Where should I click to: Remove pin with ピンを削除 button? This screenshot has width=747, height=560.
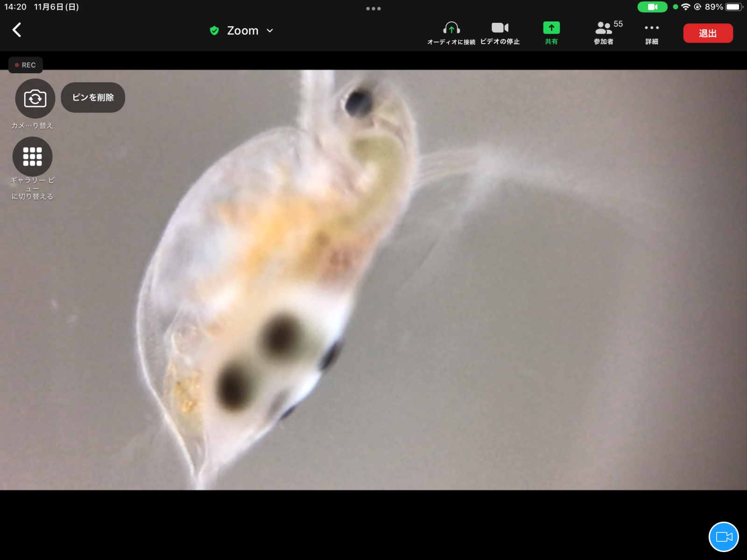pos(93,98)
